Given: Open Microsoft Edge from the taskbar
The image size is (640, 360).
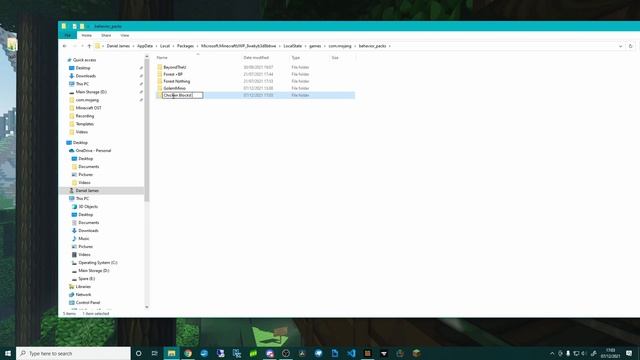Looking at the screenshot, I should pyautogui.click(x=204, y=353).
